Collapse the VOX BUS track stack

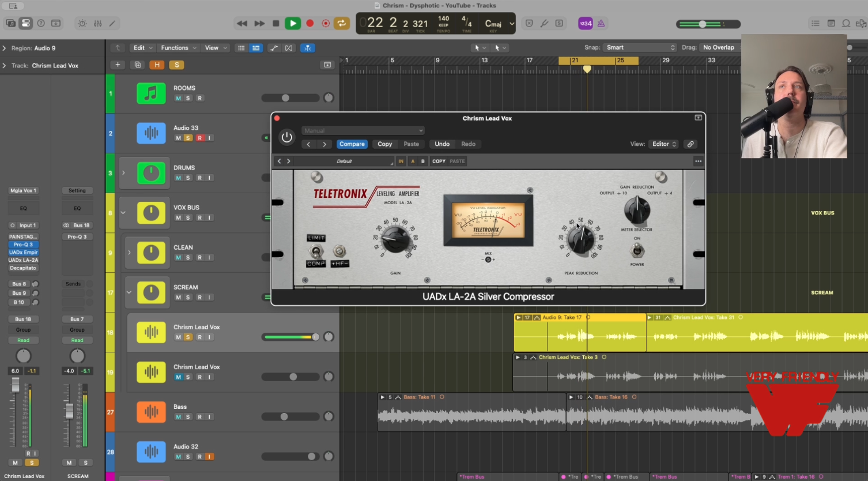(123, 213)
